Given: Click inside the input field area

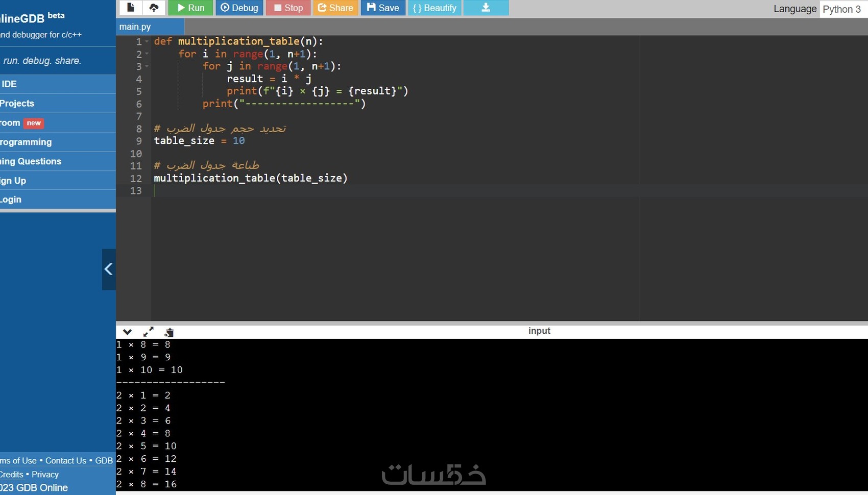Looking at the screenshot, I should (x=539, y=331).
